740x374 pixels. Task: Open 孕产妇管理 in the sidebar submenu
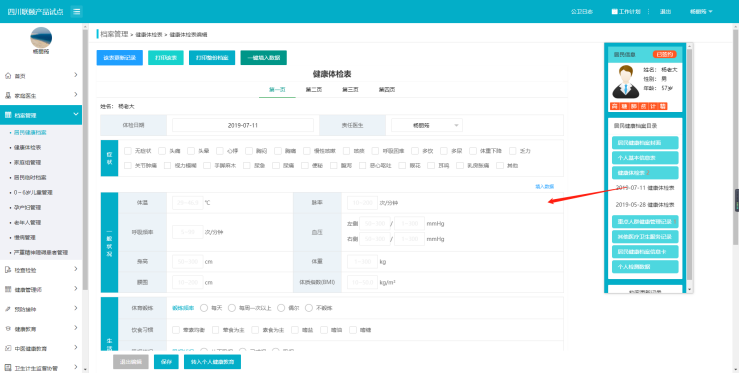(x=27, y=207)
